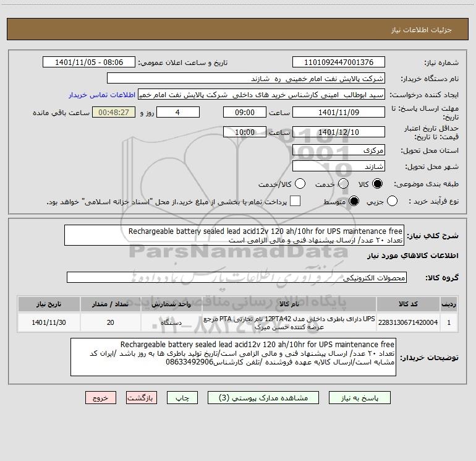Screen dimensions: 476x461
Task: Click the delivery province field مرکزی
Action: [339, 150]
